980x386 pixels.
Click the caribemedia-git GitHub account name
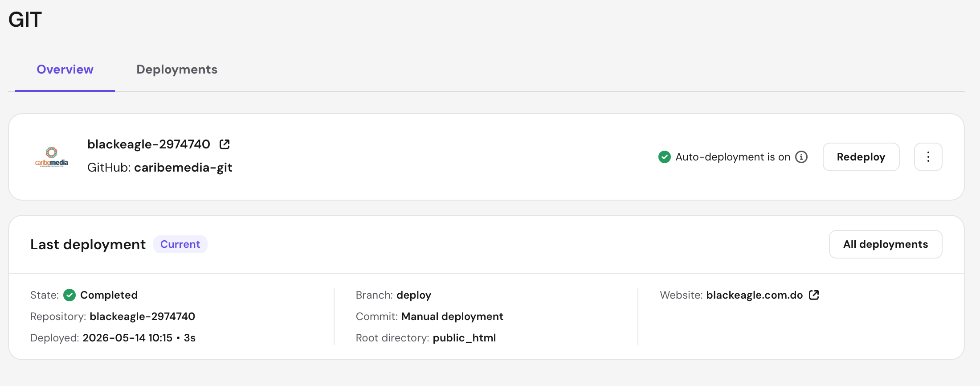183,168
